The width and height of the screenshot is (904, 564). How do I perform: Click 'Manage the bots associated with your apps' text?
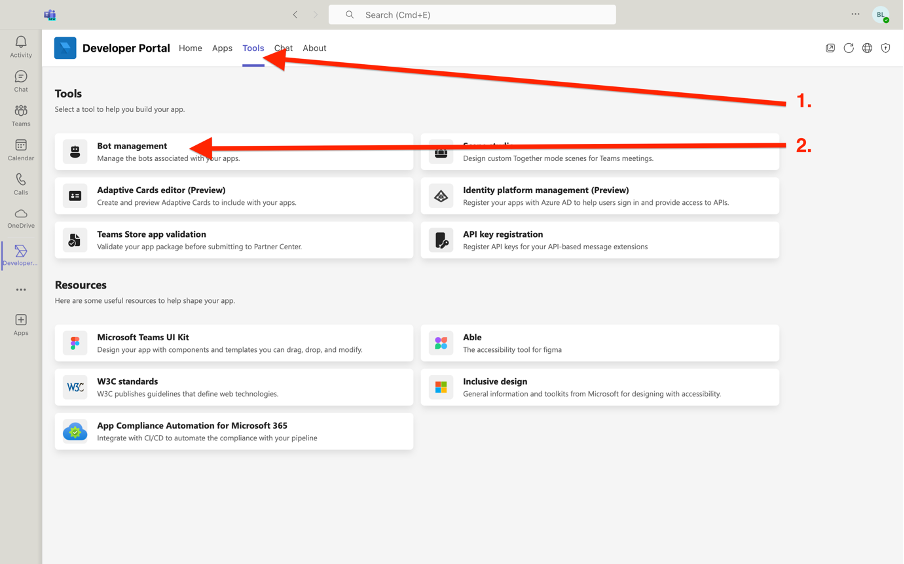coord(168,159)
